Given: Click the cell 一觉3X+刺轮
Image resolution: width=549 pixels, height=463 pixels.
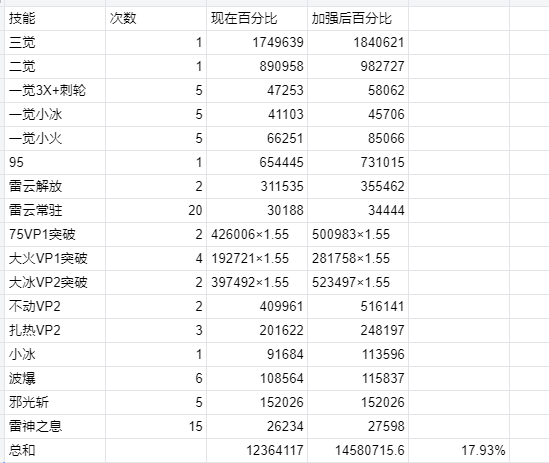Looking at the screenshot, I should click(55, 90).
